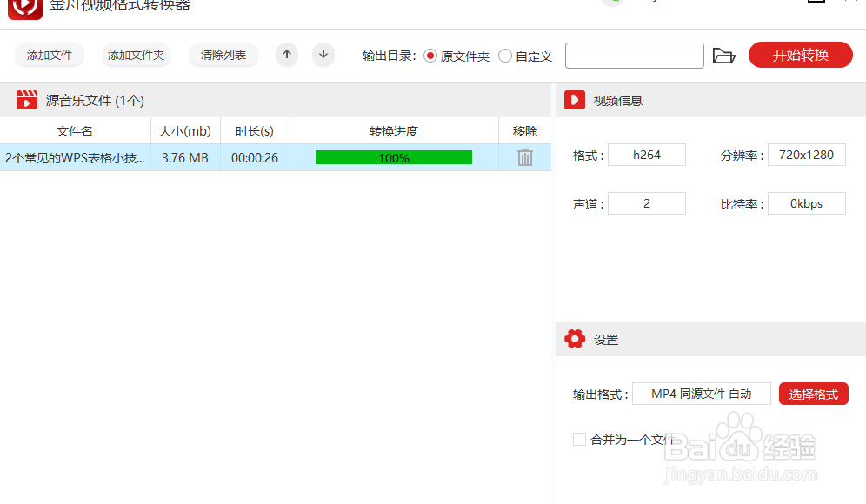Select the 自定义 output option

tap(505, 55)
